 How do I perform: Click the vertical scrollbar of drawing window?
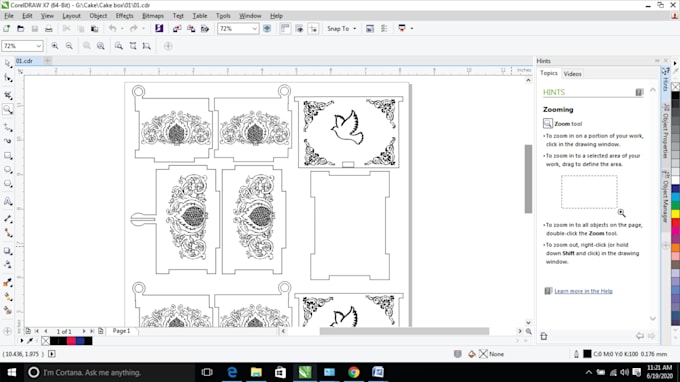click(528, 179)
